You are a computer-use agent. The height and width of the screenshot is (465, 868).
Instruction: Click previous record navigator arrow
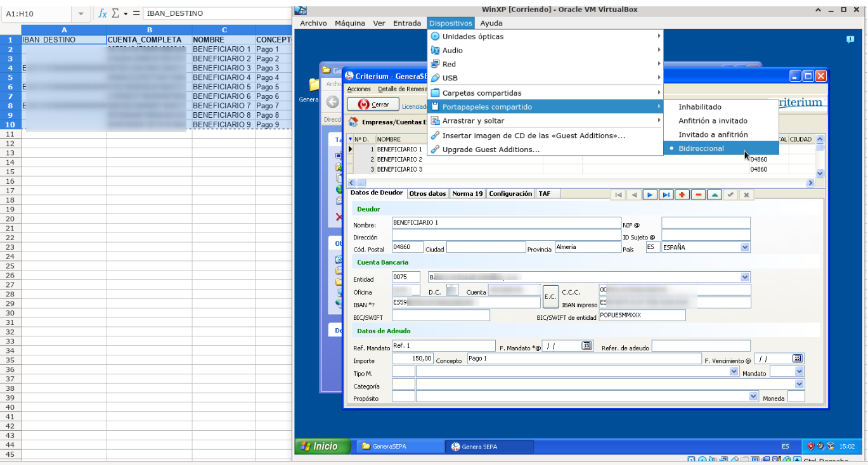coord(634,194)
